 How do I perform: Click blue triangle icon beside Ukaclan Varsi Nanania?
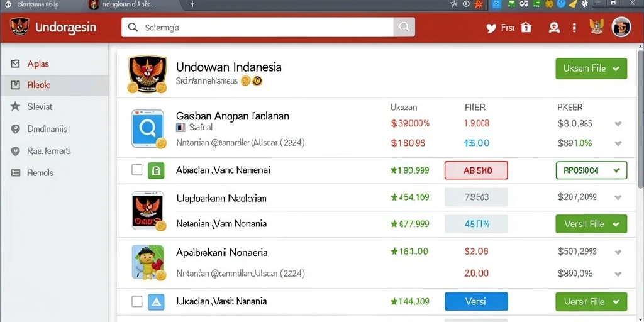156,302
